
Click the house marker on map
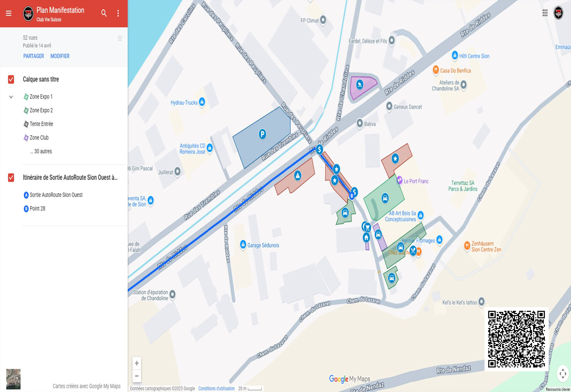tap(366, 237)
